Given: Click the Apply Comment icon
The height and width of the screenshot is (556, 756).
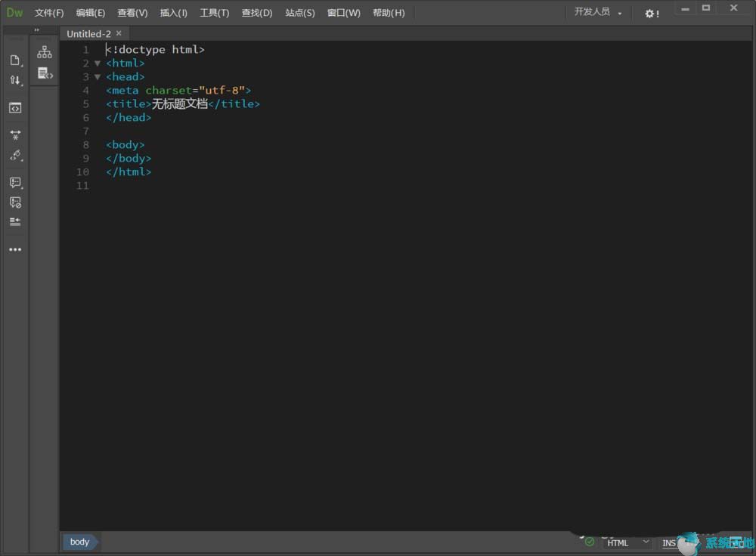Looking at the screenshot, I should (14, 183).
